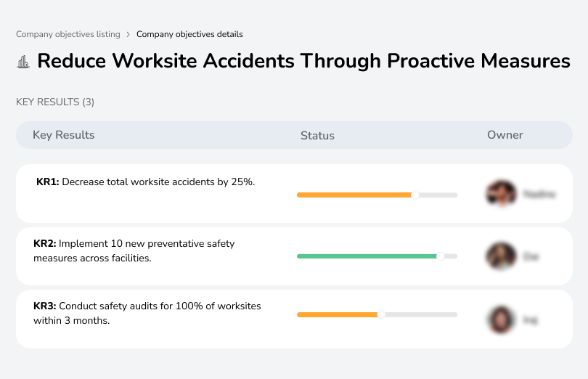Viewport: 588px width, 379px height.
Task: Open the KR1 decrease worksite accidents row
Action: tap(294, 194)
